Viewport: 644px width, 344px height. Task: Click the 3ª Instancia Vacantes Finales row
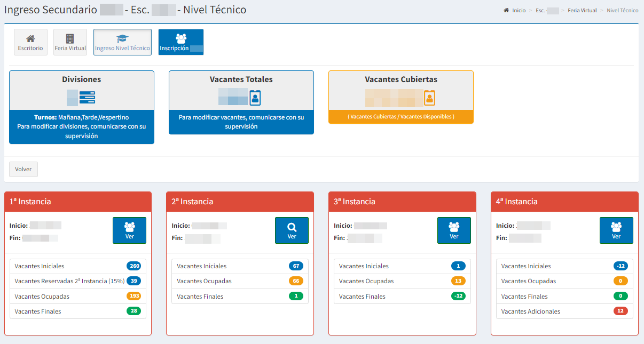pyautogui.click(x=402, y=297)
